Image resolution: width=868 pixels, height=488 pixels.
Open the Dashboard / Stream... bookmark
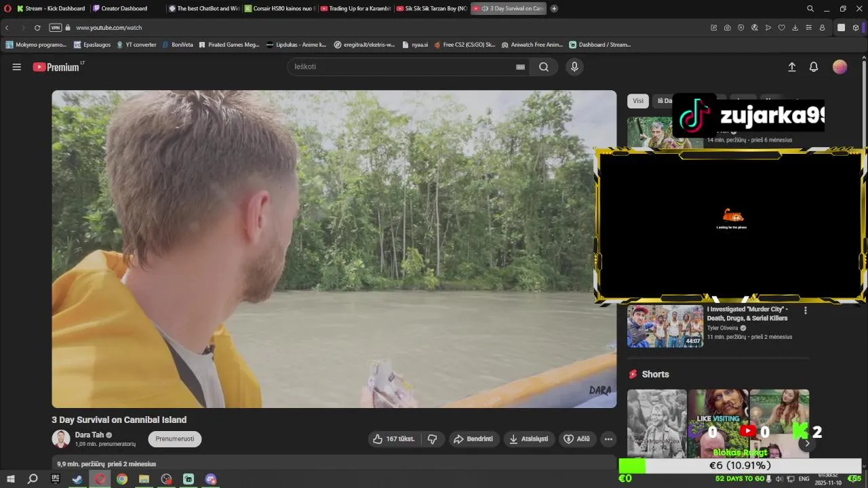[599, 45]
